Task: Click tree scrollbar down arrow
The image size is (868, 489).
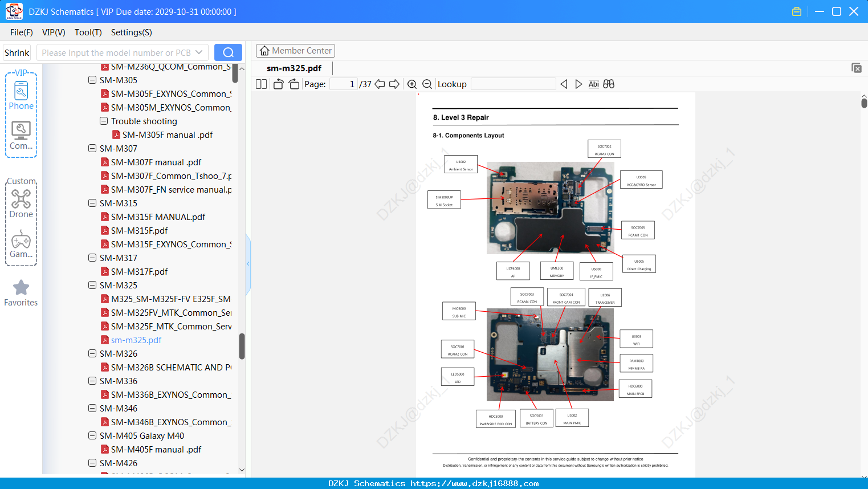Action: coord(242,470)
